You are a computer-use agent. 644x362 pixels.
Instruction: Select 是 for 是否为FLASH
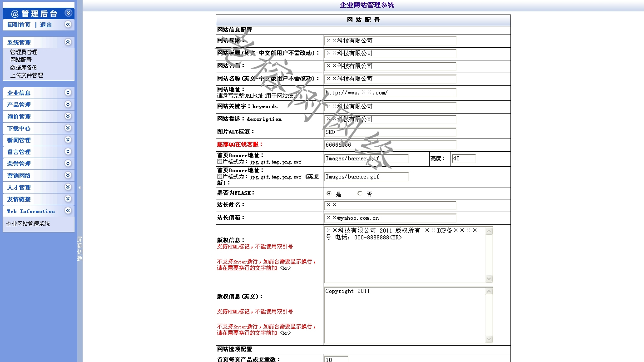(x=329, y=193)
